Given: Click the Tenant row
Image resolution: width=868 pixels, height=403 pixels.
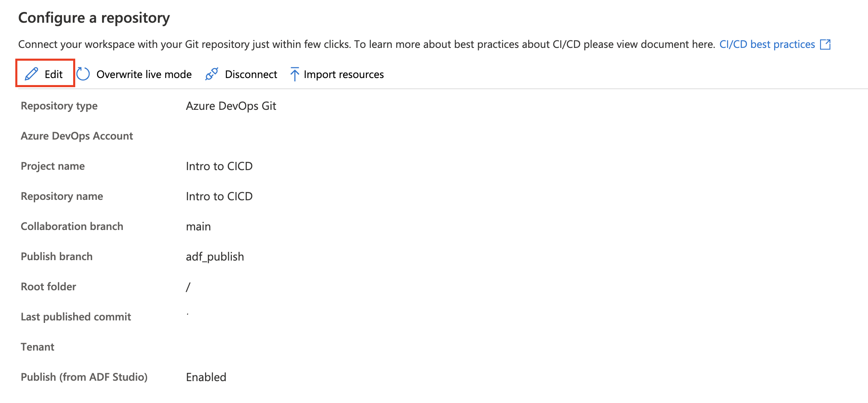Looking at the screenshot, I should coord(38,346).
